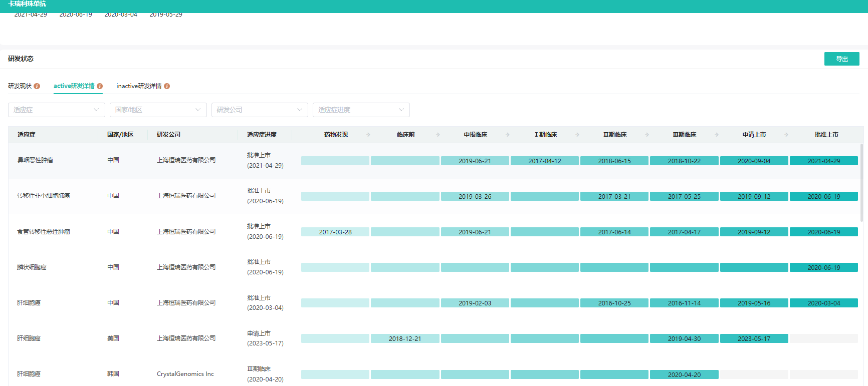The image size is (868, 386).
Task: Switch to the inactive研发详情 tab
Action: tap(139, 86)
